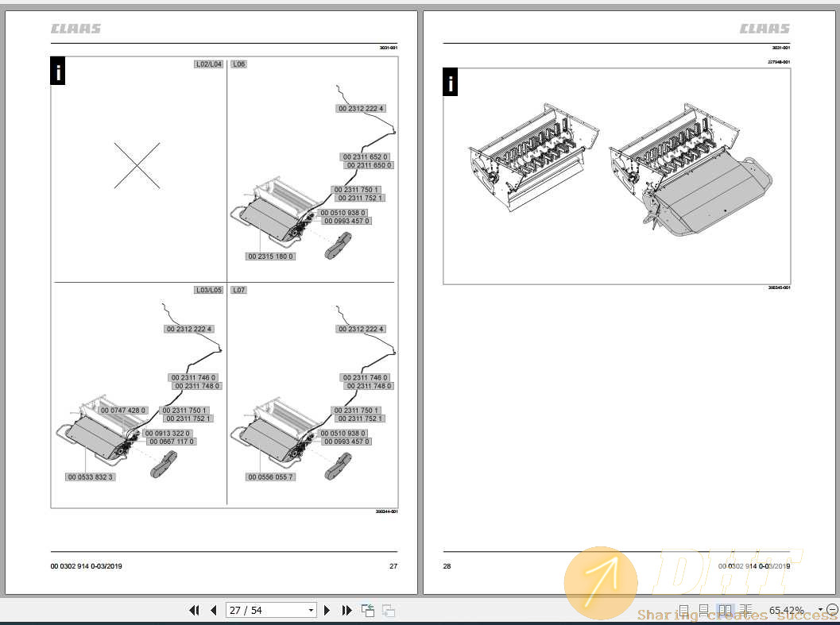Click reference 227948-001 on page 28

(x=779, y=62)
